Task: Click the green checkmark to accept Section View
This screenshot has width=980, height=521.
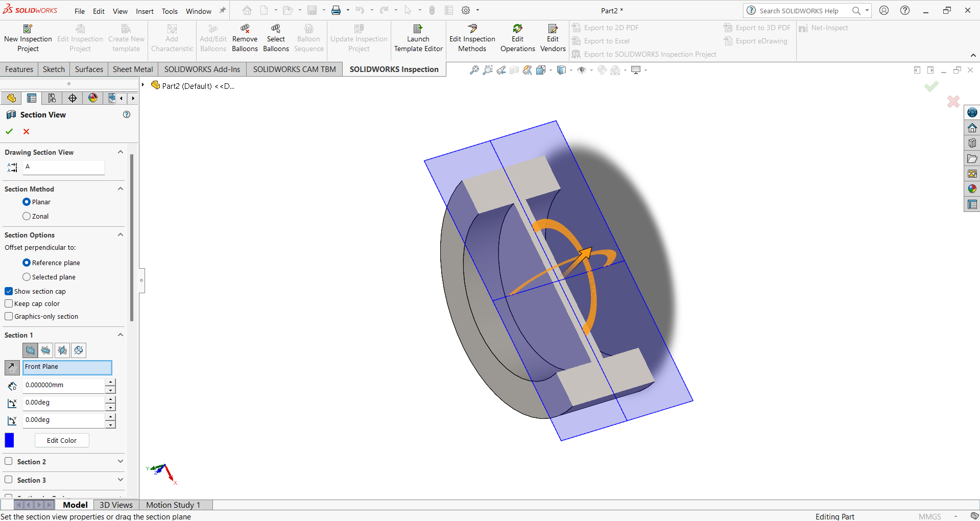Action: point(9,132)
